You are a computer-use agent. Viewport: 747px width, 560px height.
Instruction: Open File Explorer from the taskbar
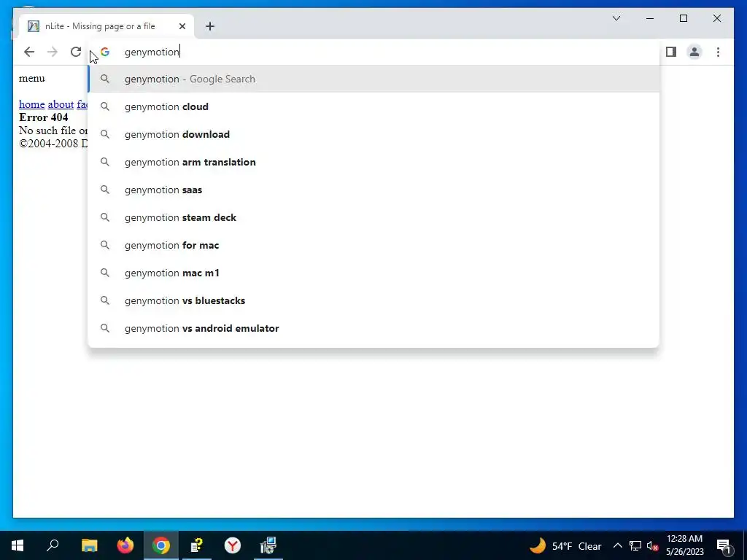pyautogui.click(x=89, y=545)
